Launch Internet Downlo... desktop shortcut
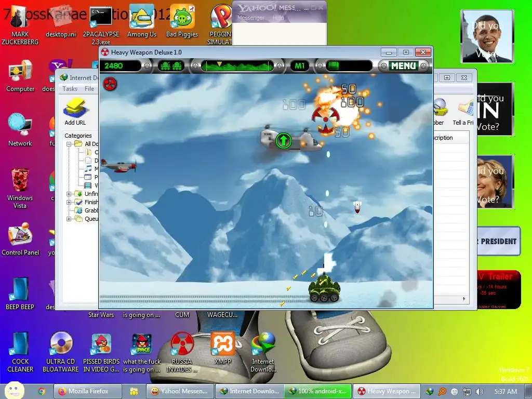The height and width of the screenshot is (399, 532). 263,352
